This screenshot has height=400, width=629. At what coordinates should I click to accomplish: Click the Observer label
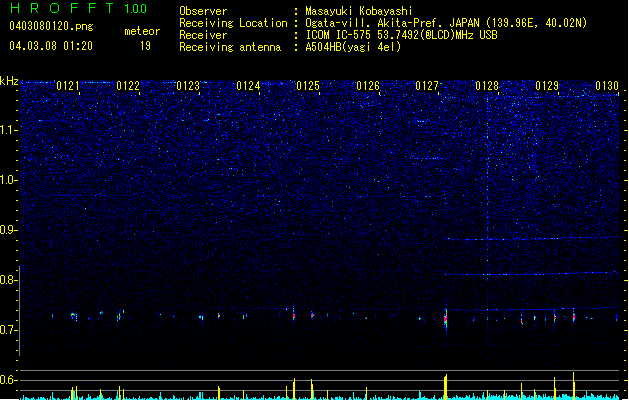(x=203, y=11)
